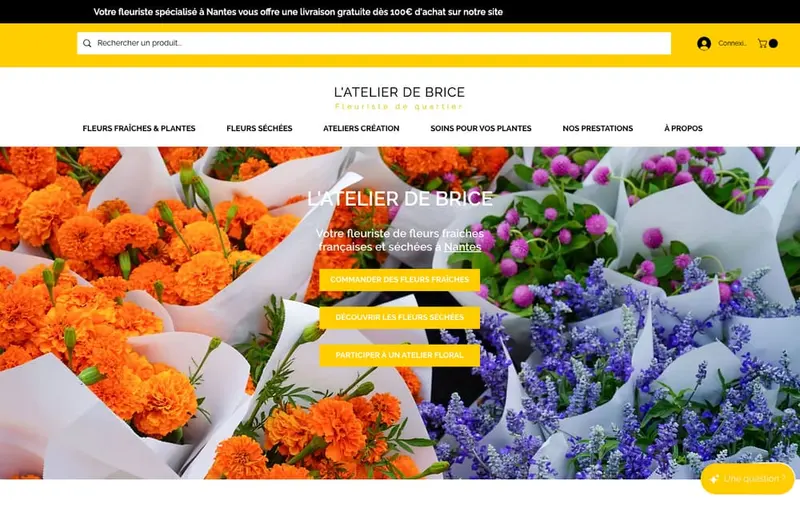
Task: Open Fleurs Fraîches & Plantes menu
Action: coord(139,129)
